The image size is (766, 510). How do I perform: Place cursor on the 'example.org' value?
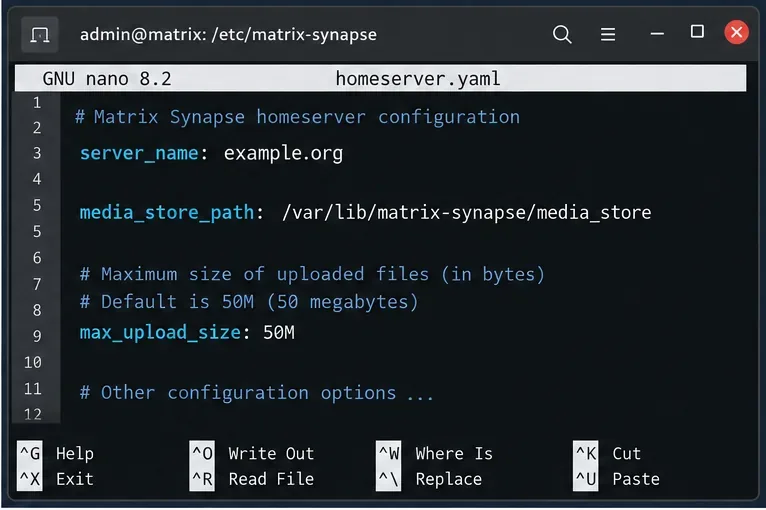tap(283, 154)
